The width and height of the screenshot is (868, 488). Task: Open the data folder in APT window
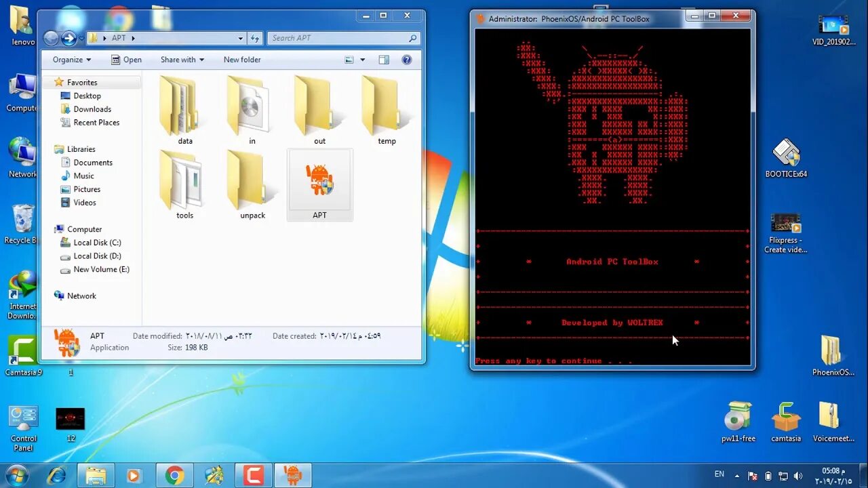point(184,110)
